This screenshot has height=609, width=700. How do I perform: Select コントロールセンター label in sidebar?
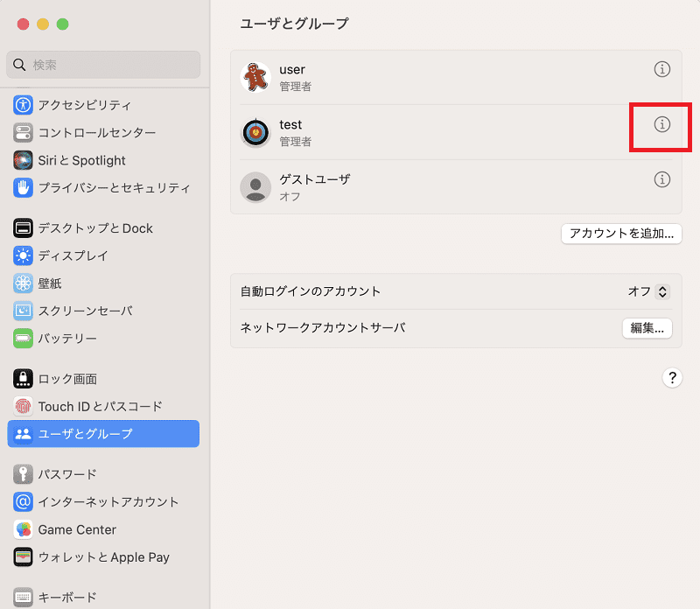tap(97, 133)
